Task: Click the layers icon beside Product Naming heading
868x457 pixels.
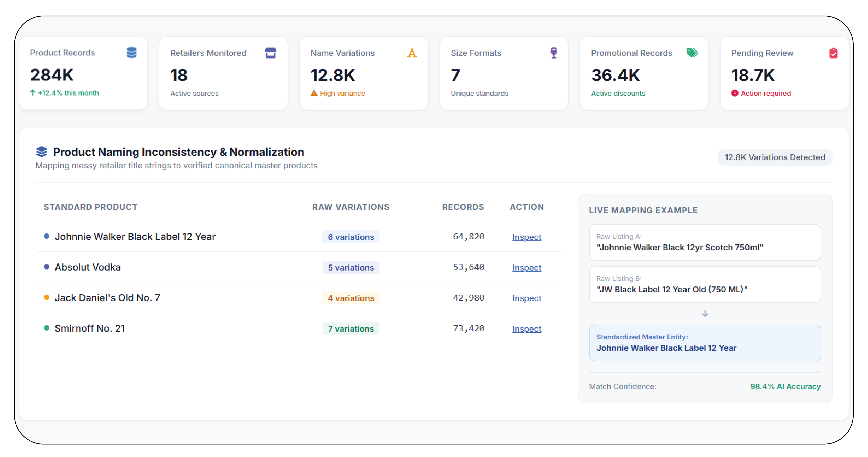Action: pos(42,152)
